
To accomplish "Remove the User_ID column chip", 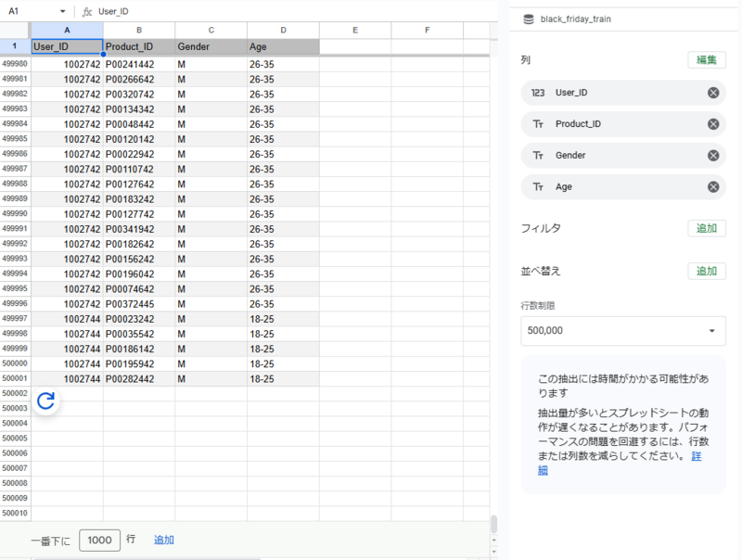I will pyautogui.click(x=713, y=93).
